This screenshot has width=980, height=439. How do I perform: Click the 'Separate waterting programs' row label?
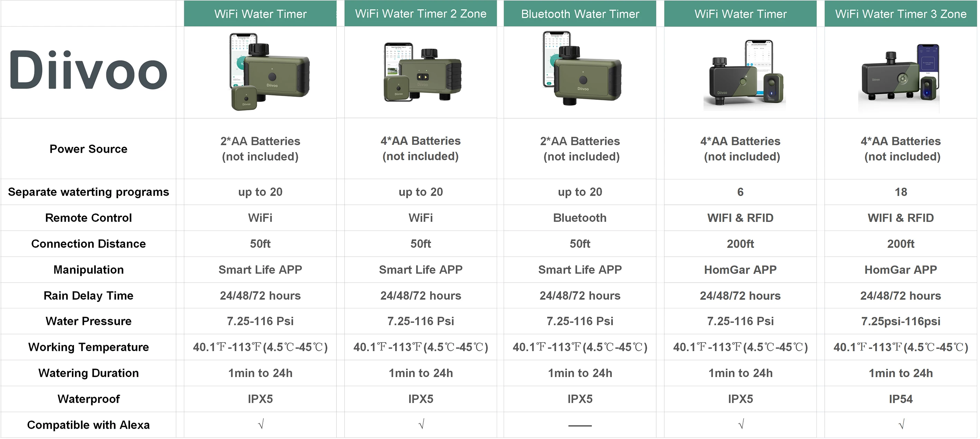point(88,192)
